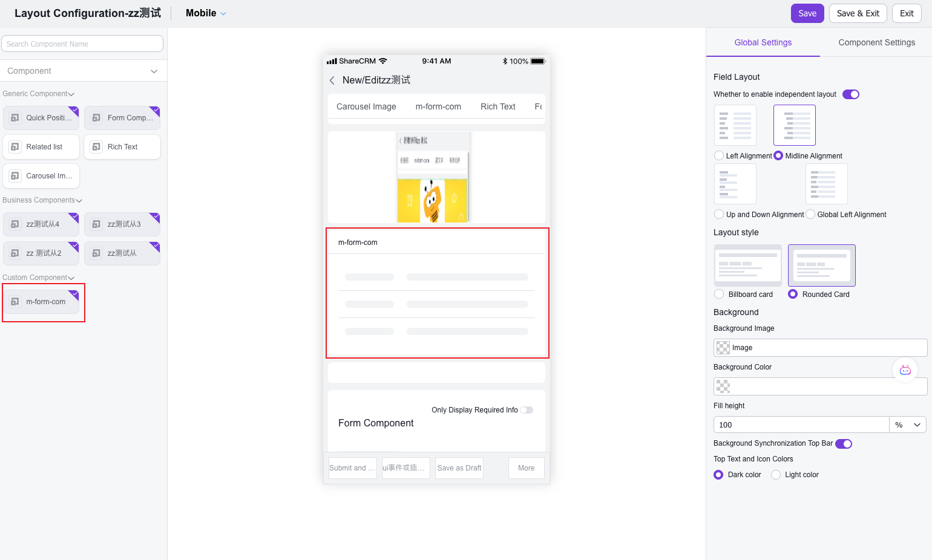Click the Quick Position component icon
The width and height of the screenshot is (932, 560).
(x=15, y=118)
